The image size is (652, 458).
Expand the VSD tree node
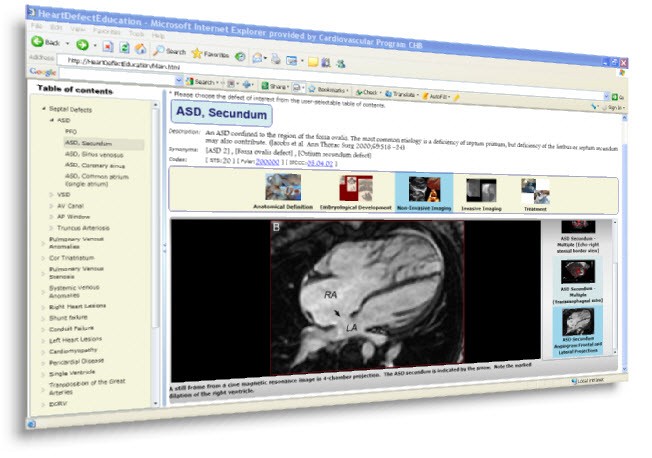(51, 194)
